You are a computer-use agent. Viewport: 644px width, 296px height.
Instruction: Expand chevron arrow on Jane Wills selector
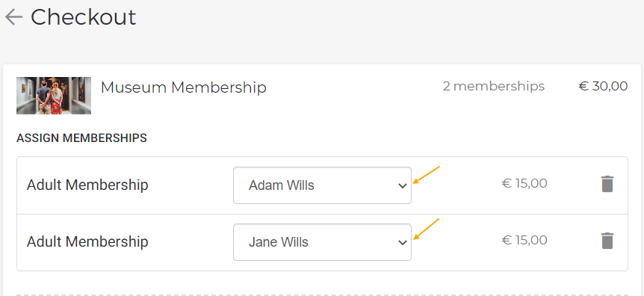tap(403, 242)
